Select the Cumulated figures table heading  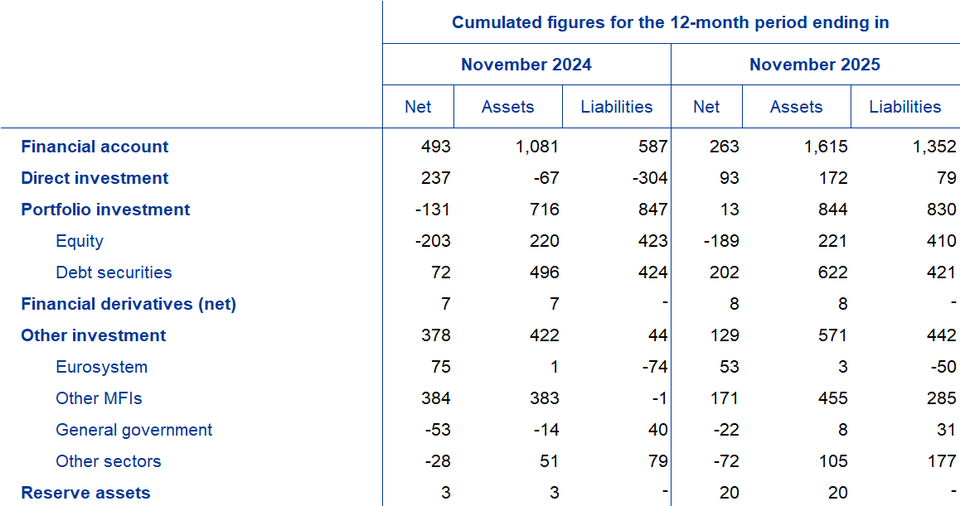[x=670, y=22]
